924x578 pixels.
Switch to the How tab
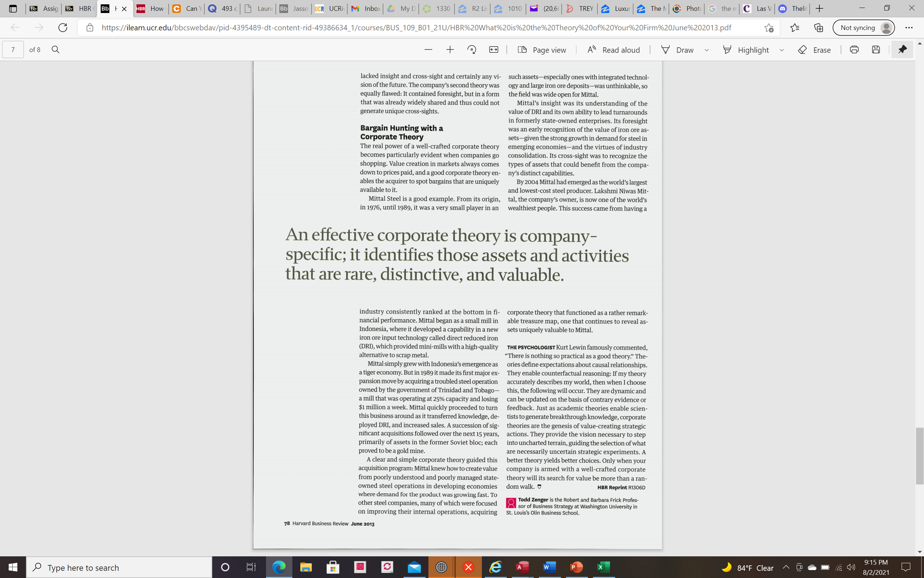click(150, 8)
